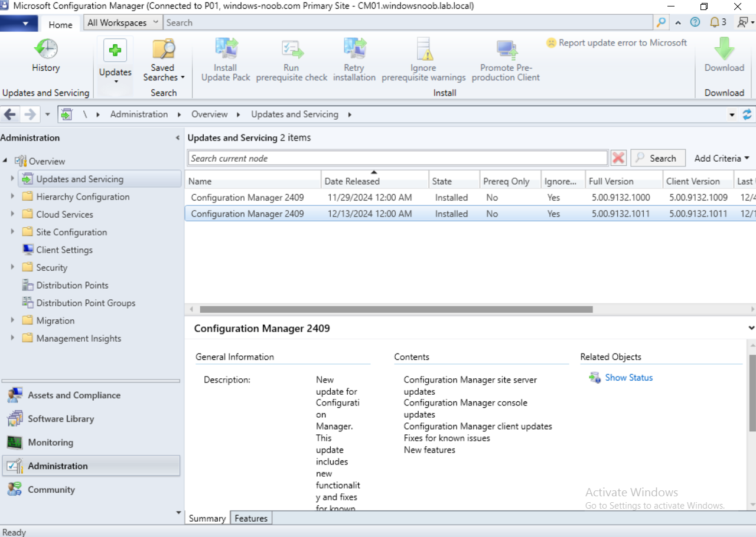756x537 pixels.
Task: Open the All Workspaces dropdown
Action: pos(123,22)
